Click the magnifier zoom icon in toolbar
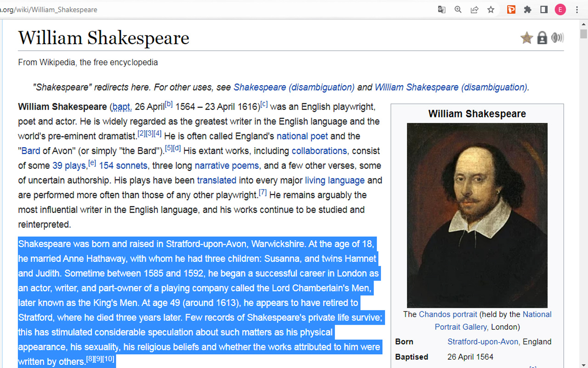Viewport: 588px width, 368px height. coord(458,9)
